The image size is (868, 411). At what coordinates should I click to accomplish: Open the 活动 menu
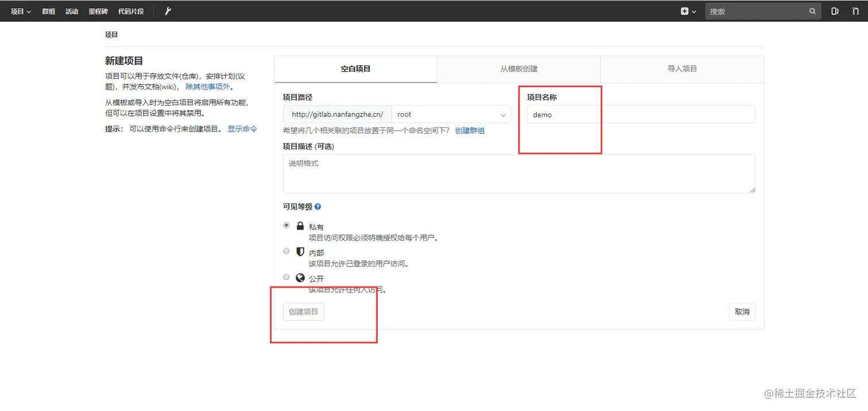click(72, 11)
